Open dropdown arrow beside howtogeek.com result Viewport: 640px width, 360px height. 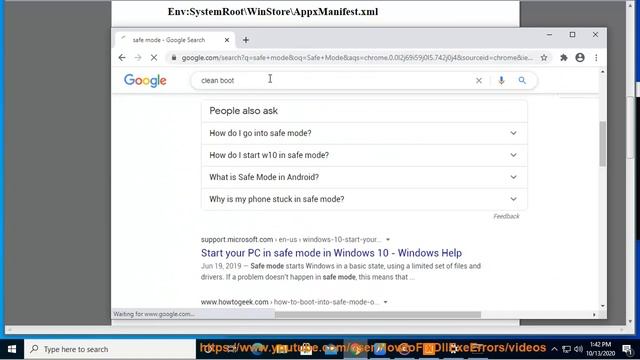385,302
